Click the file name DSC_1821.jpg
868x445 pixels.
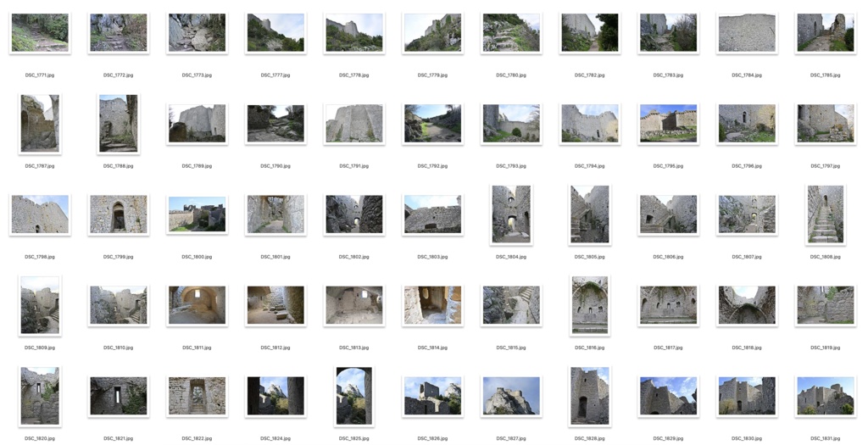point(119,438)
